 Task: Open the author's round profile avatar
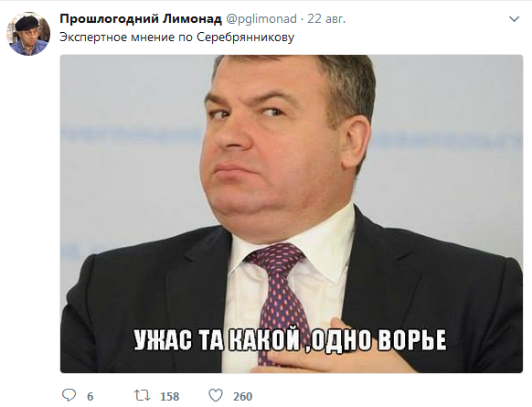point(28,34)
